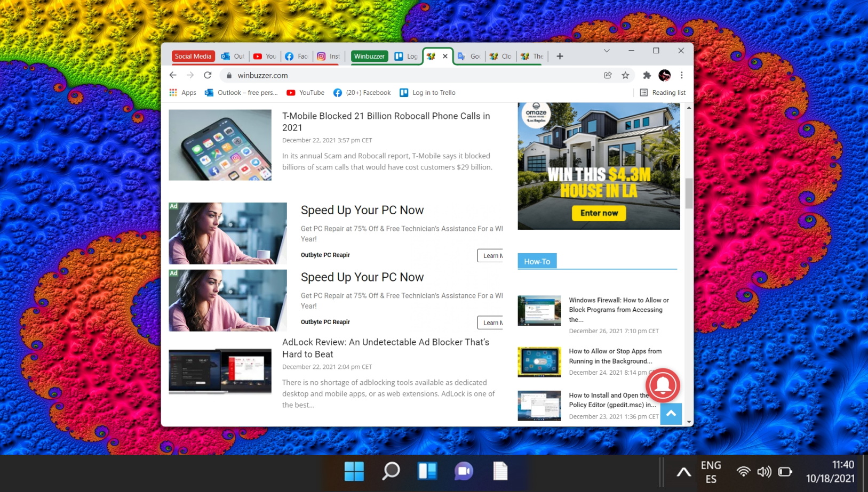868x492 pixels.
Task: Expand hidden system tray icons
Action: tap(683, 471)
